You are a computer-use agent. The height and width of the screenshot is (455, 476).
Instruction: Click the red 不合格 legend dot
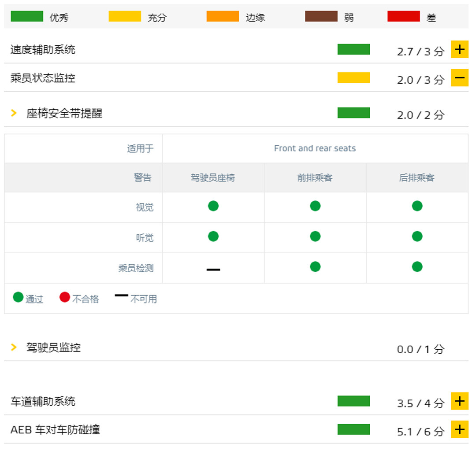coord(65,298)
